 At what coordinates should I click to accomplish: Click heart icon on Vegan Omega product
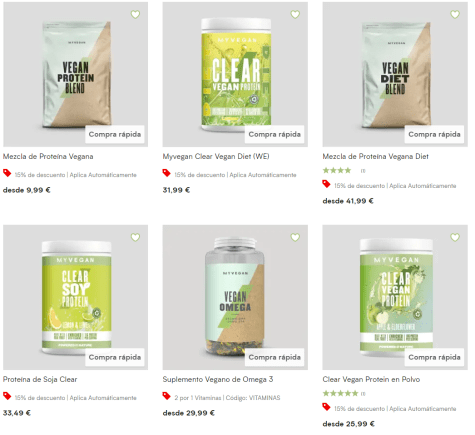pos(295,237)
